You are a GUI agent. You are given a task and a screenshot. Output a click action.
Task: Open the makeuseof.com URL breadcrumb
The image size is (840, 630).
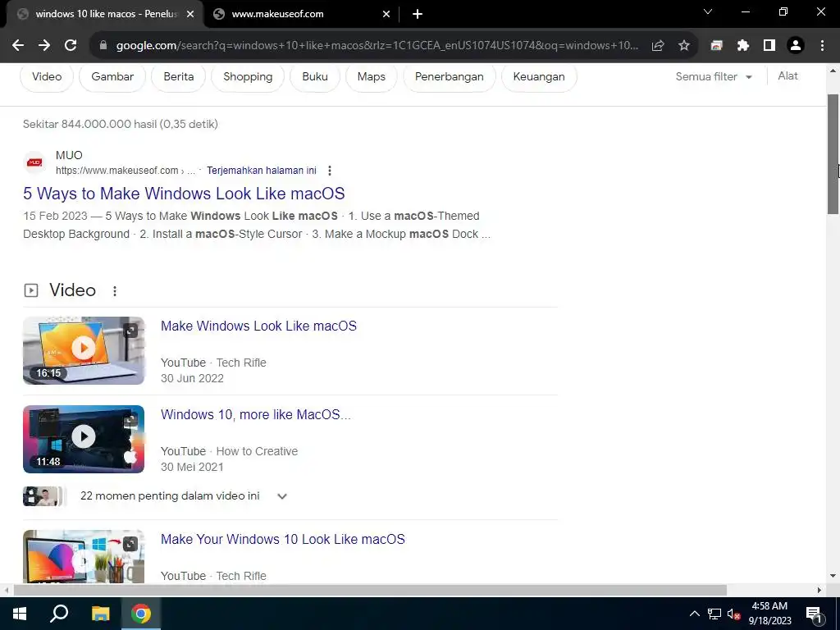click(x=126, y=171)
